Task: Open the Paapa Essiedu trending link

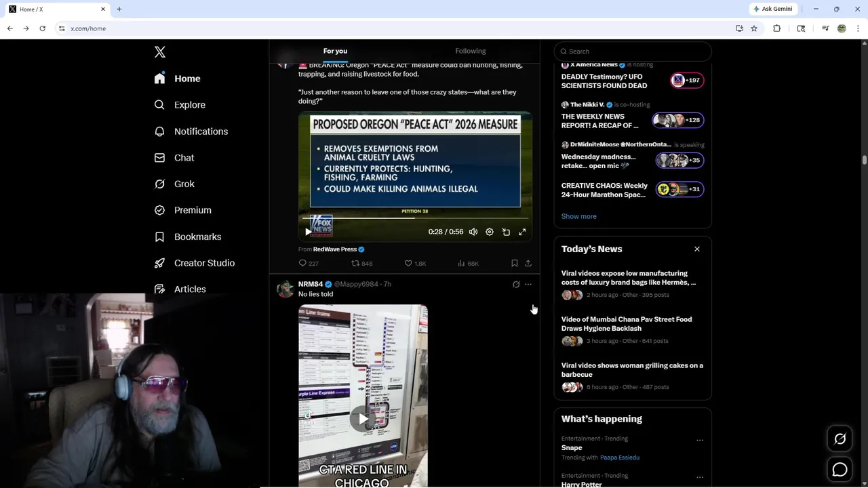Action: pyautogui.click(x=620, y=457)
